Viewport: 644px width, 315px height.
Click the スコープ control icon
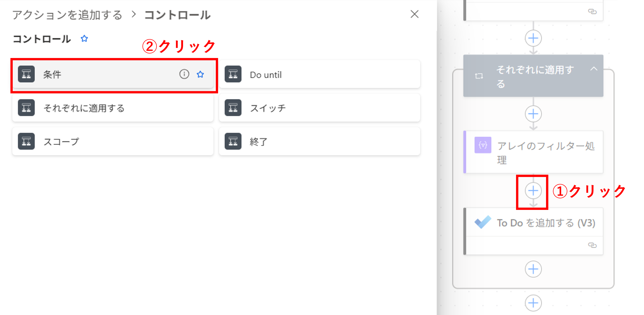[26, 141]
